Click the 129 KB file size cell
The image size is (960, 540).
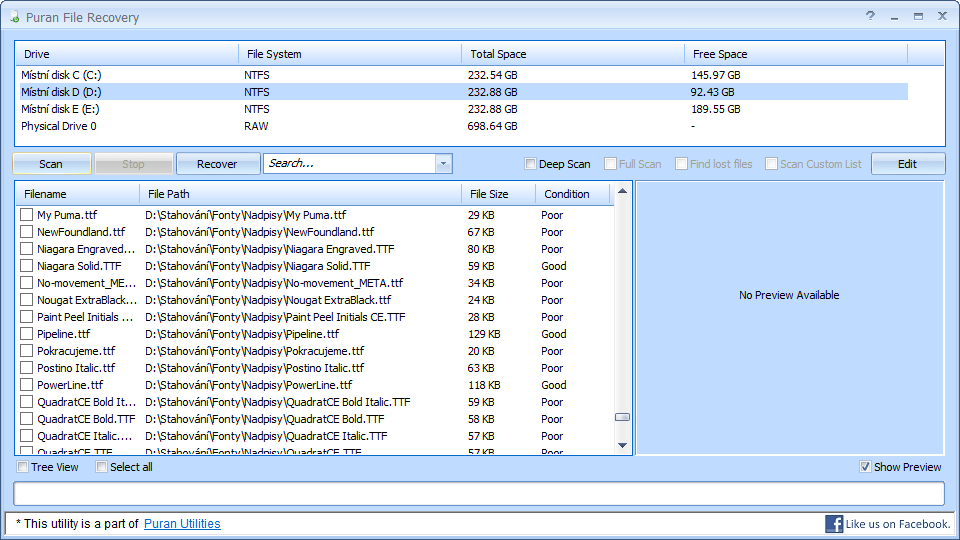coord(484,334)
